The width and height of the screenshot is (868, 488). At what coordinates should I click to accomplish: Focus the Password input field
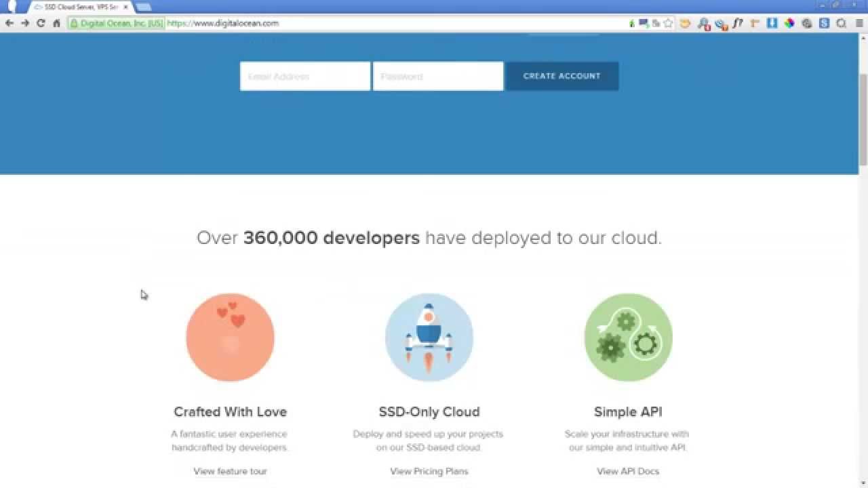click(x=438, y=76)
